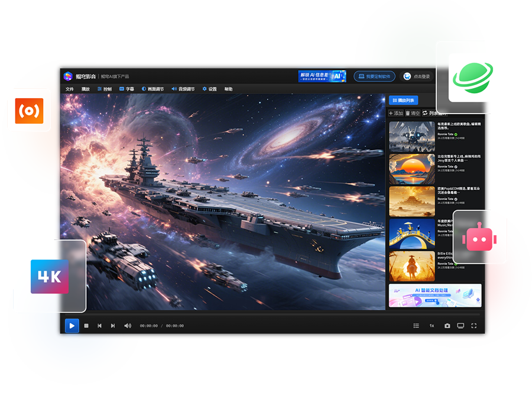532x402 pixels.
Task: Enter fullscreen mode
Action: pyautogui.click(x=474, y=326)
